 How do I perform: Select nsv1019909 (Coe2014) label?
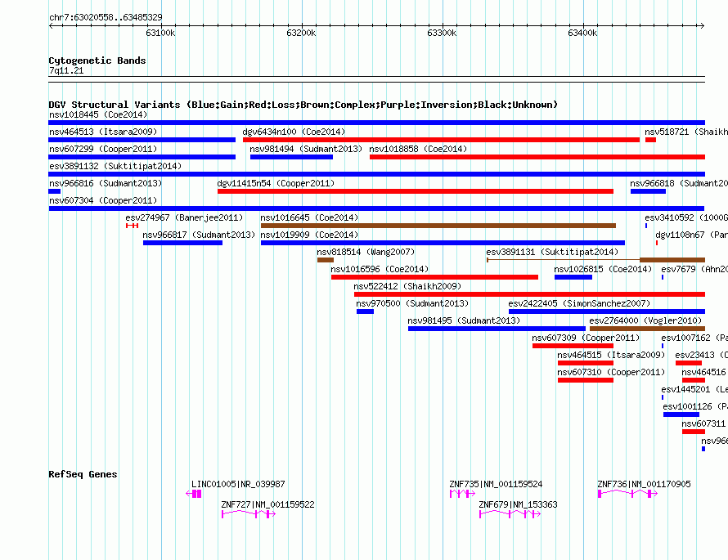coord(310,235)
